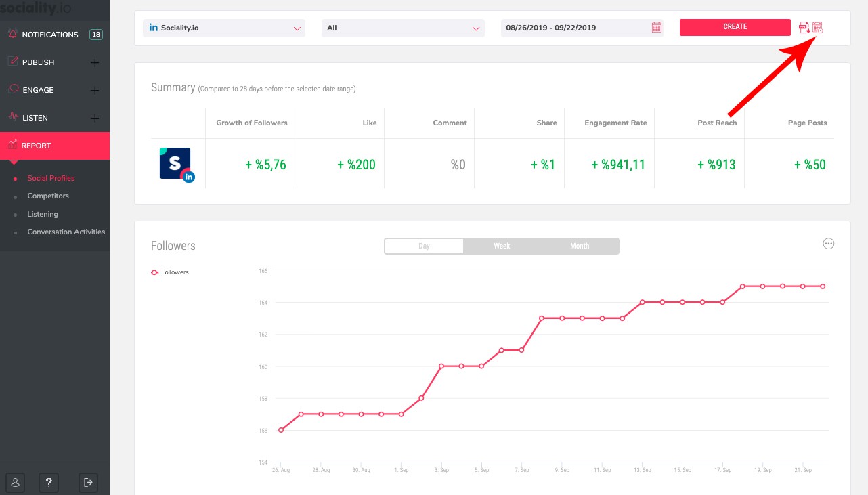Switch Followers chart to Month view
The image size is (868, 495).
[580, 246]
